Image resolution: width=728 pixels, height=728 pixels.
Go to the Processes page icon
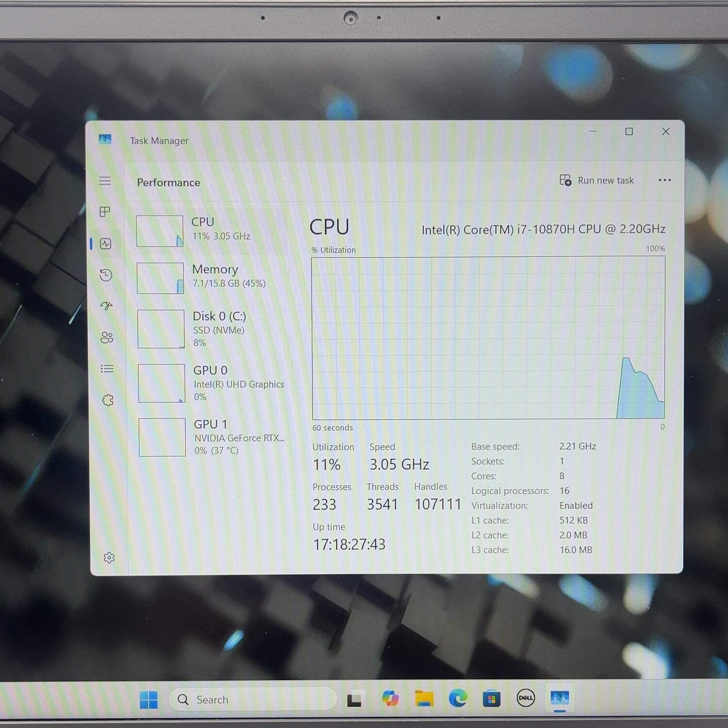(x=105, y=212)
